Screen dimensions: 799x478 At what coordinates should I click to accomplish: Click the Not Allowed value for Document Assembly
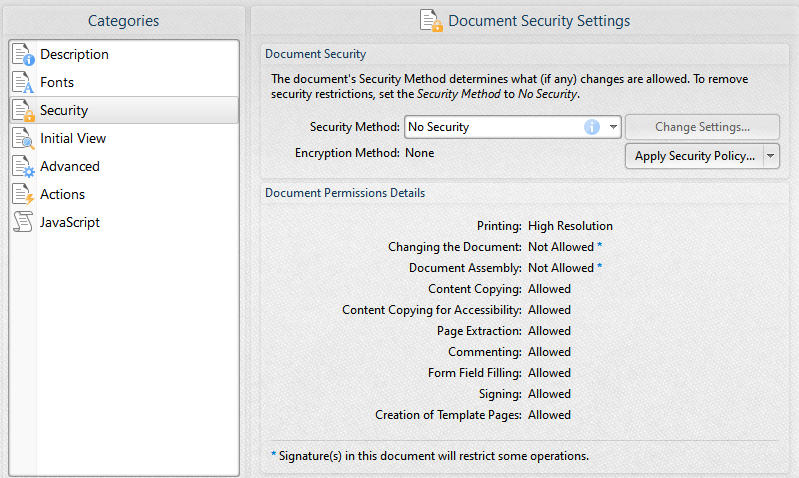coord(560,268)
